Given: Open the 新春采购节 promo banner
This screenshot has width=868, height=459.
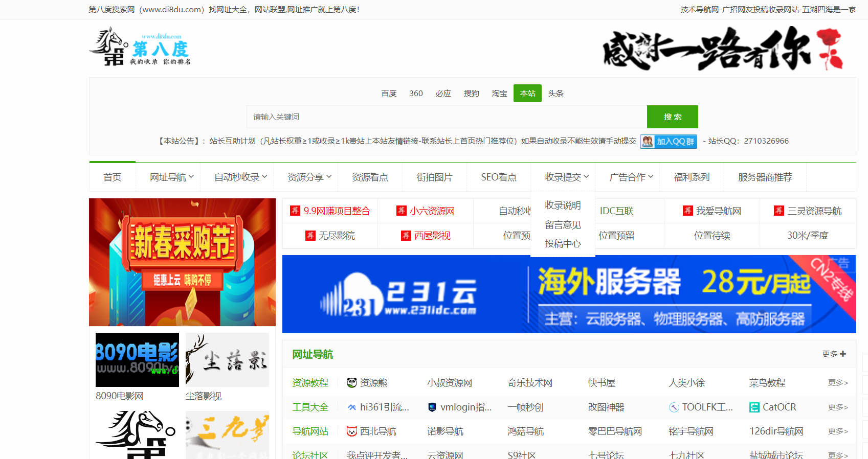Looking at the screenshot, I should click(182, 262).
